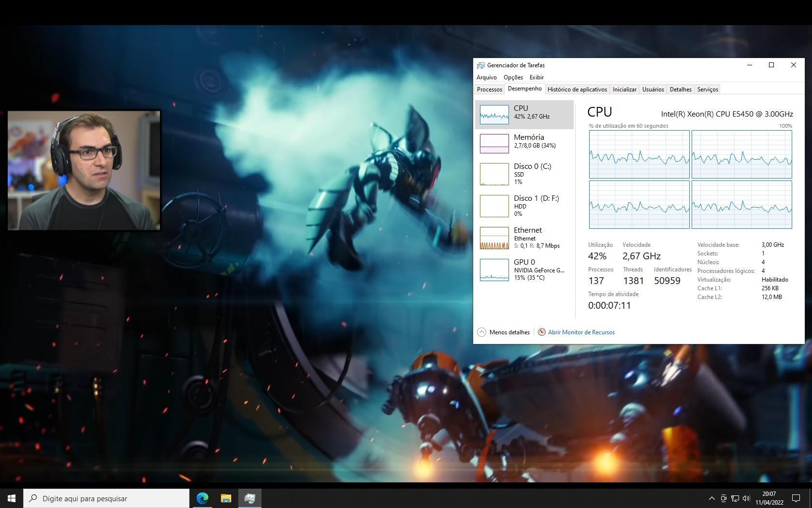This screenshot has width=812, height=508.
Task: Minimize the Gerenciador de Tarefas window
Action: (x=750, y=65)
